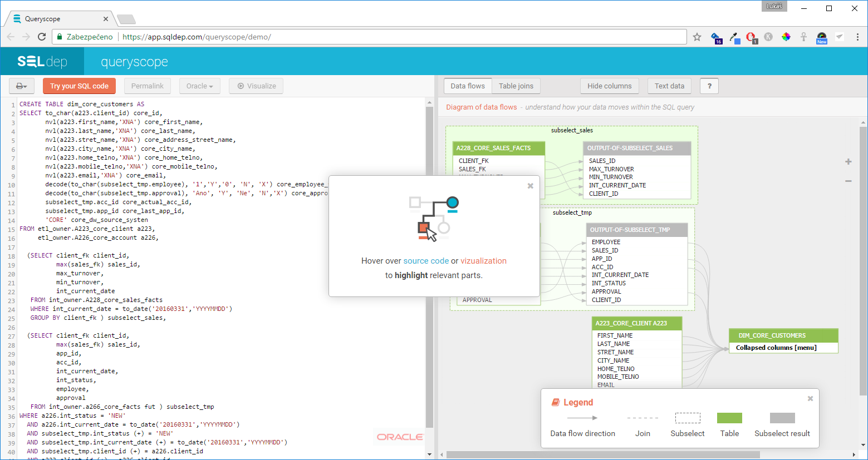868x460 pixels.
Task: Click the gray pin extension icon
Action: (803, 37)
